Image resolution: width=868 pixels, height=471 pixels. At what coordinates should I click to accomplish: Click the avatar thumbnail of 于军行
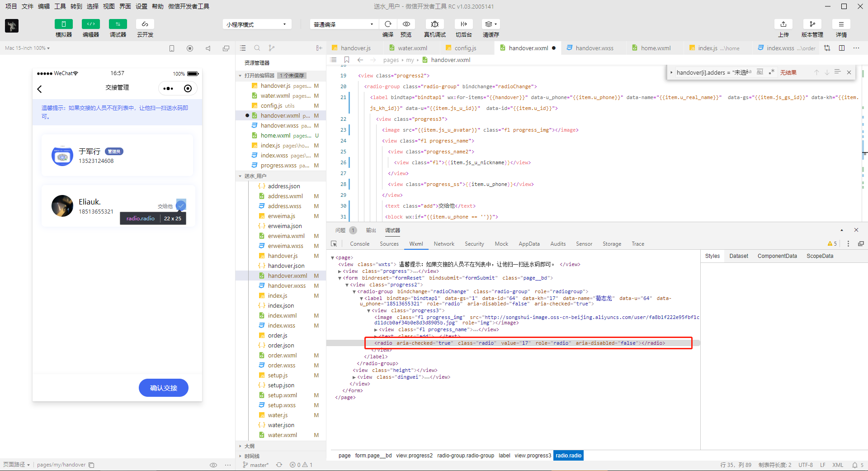[62, 156]
